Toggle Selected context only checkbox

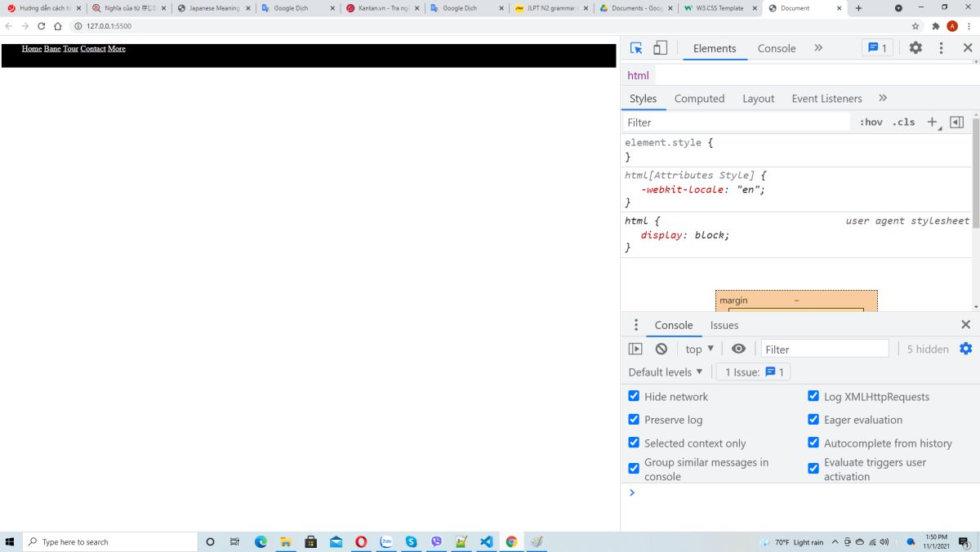click(x=634, y=443)
